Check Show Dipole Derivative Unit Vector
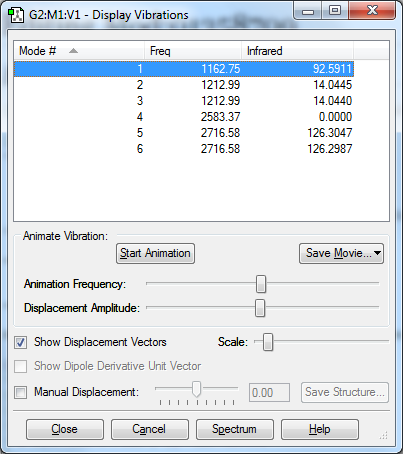The width and height of the screenshot is (403, 454). pyautogui.click(x=20, y=366)
